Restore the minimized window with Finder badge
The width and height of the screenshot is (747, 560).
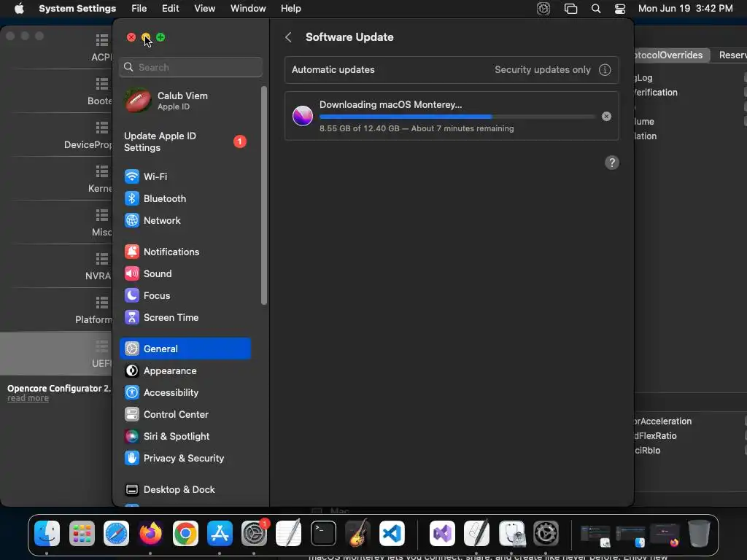(630, 535)
